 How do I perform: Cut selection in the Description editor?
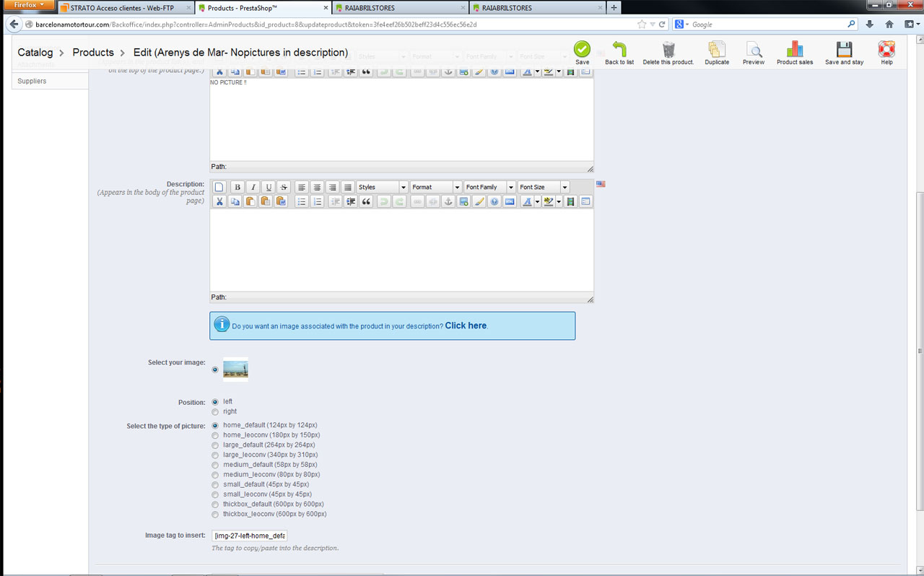pos(219,201)
